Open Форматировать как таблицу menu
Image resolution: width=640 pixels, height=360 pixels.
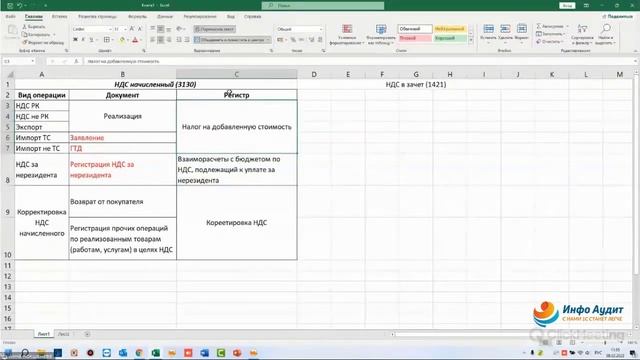[381, 34]
